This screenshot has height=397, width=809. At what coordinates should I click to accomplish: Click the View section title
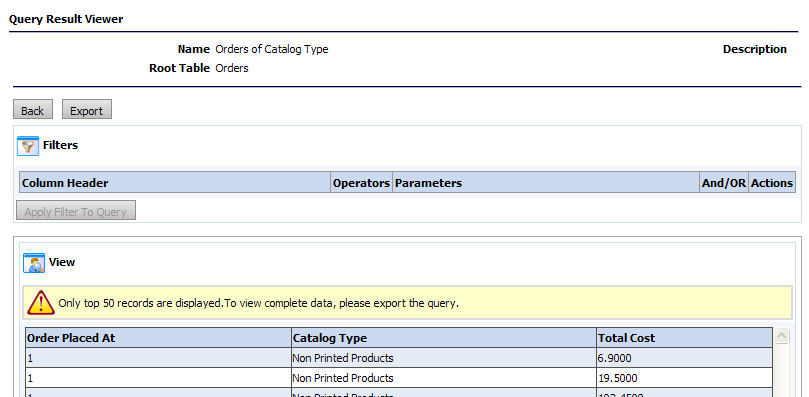point(62,262)
